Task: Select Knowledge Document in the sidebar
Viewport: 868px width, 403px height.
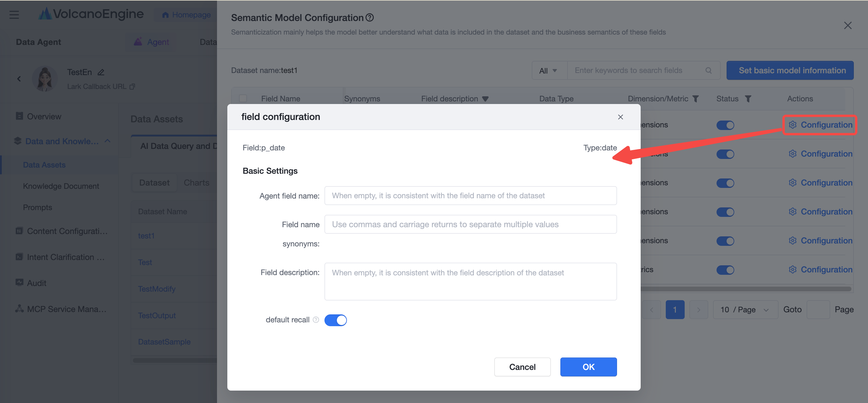Action: pos(61,186)
